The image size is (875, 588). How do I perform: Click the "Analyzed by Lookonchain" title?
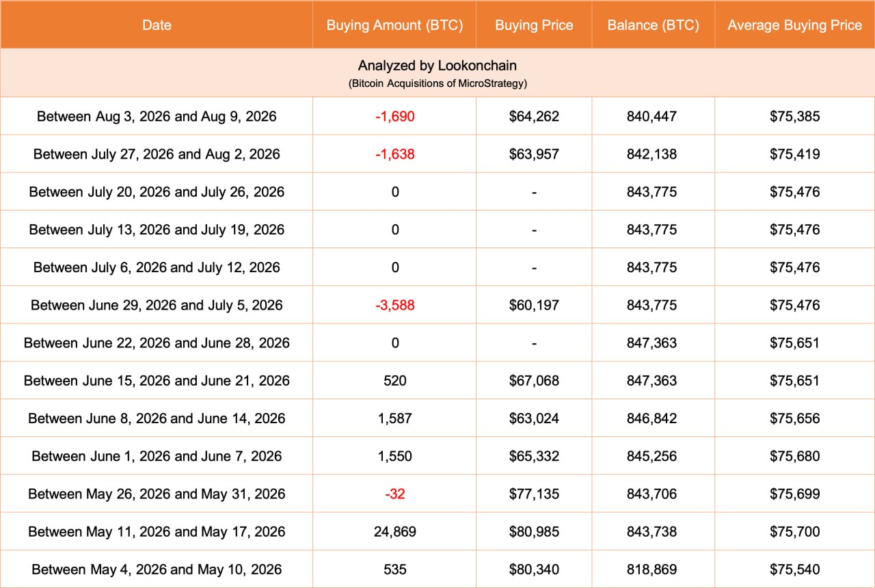437,66
